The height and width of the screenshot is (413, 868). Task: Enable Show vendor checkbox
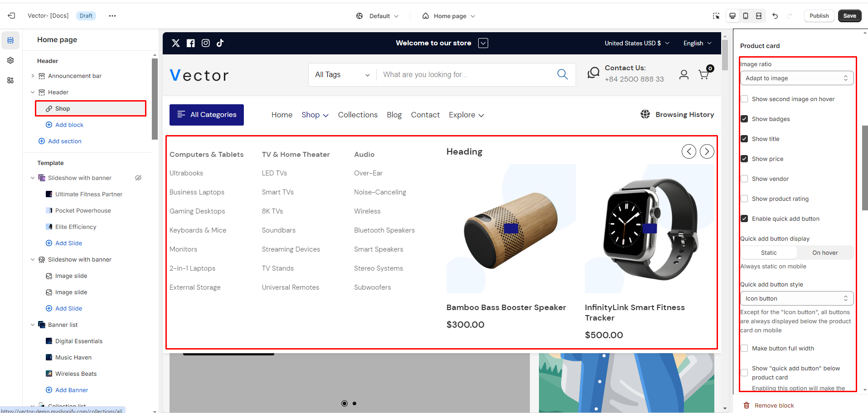[x=744, y=179]
